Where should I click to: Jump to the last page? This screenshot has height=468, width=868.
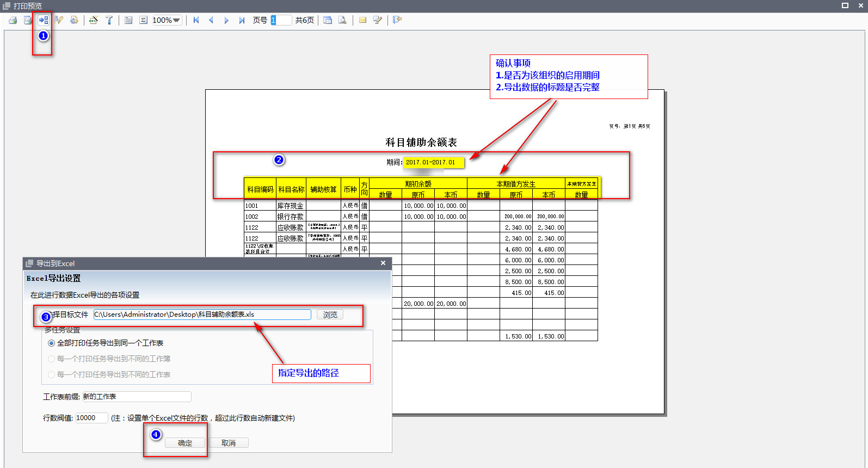click(x=242, y=20)
